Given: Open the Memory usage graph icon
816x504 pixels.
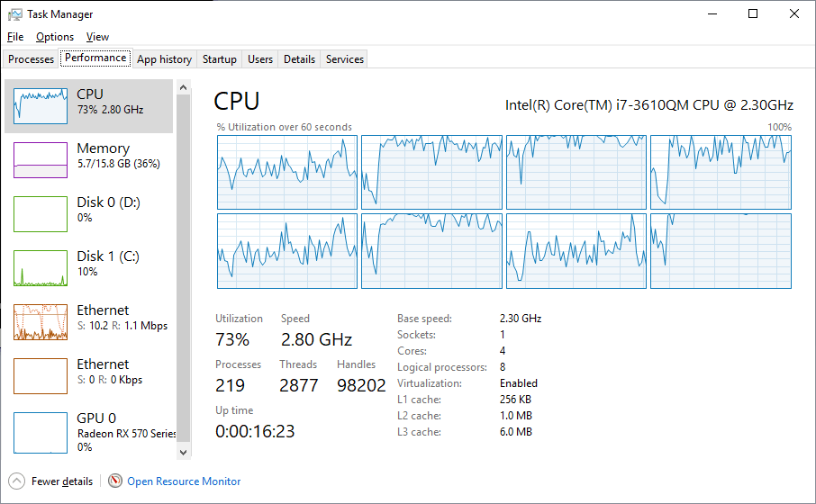Looking at the screenshot, I should point(41,160).
